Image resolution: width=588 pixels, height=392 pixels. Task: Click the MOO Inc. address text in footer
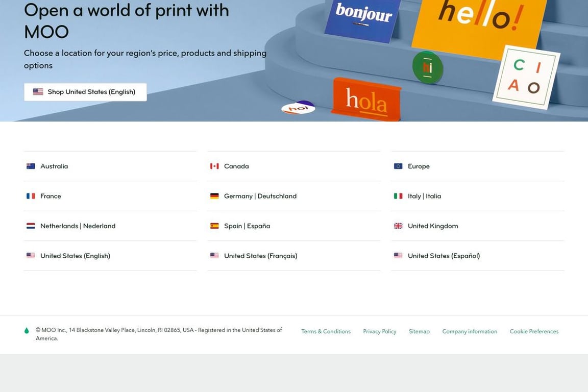pos(159,334)
